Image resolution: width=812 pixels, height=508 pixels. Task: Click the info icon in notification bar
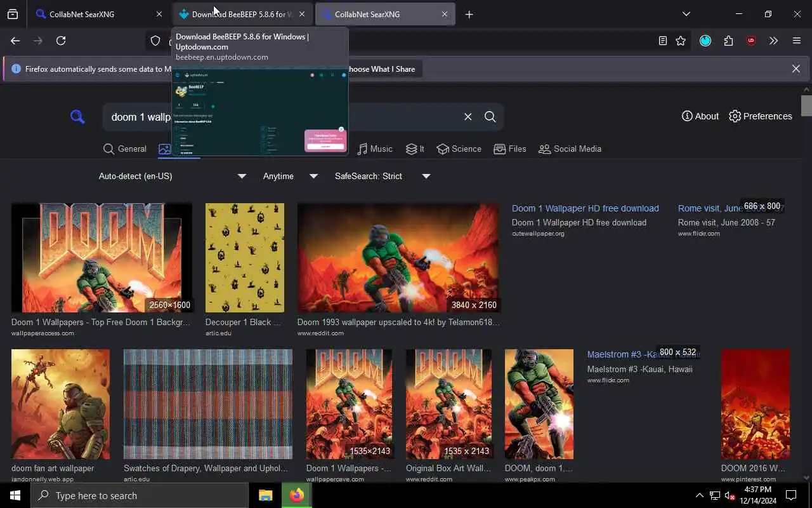point(16,69)
